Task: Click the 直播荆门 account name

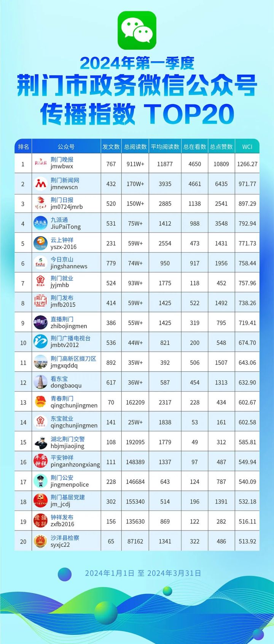Action: point(62,319)
